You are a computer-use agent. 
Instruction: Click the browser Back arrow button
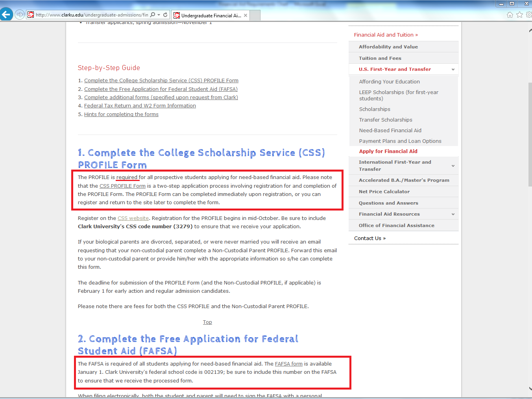pyautogui.click(x=6, y=15)
